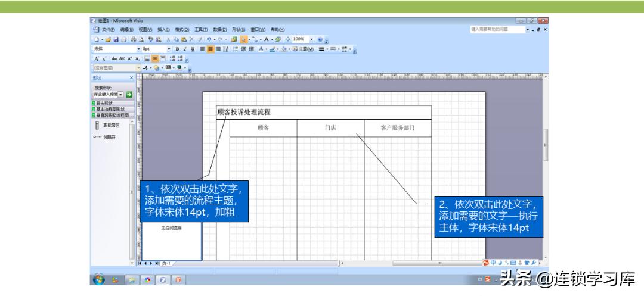The width and height of the screenshot is (644, 296).
Task: Open the 形状 menu
Action: [239, 30]
